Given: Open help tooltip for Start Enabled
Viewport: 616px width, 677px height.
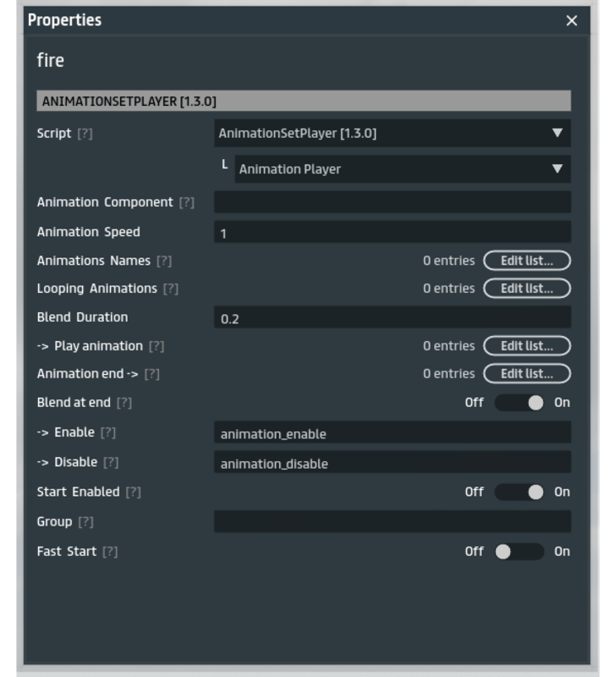Looking at the screenshot, I should coord(133,492).
